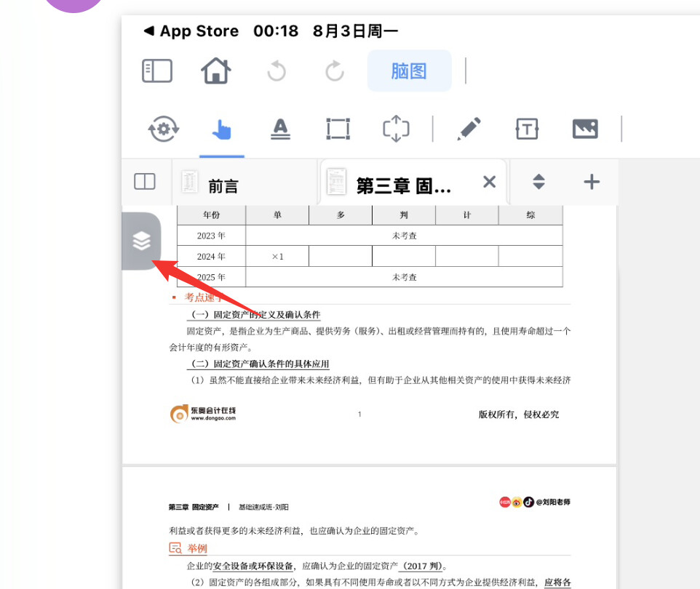Toggle split view layout
This screenshot has width=700, height=589.
145,182
